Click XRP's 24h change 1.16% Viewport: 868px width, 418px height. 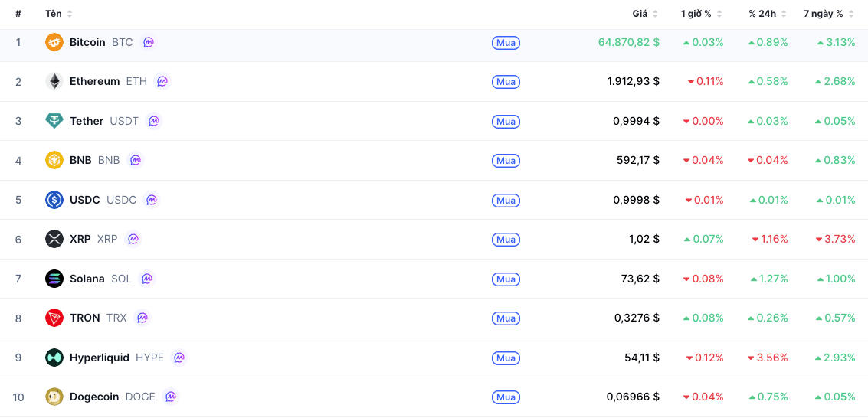pyautogui.click(x=769, y=239)
